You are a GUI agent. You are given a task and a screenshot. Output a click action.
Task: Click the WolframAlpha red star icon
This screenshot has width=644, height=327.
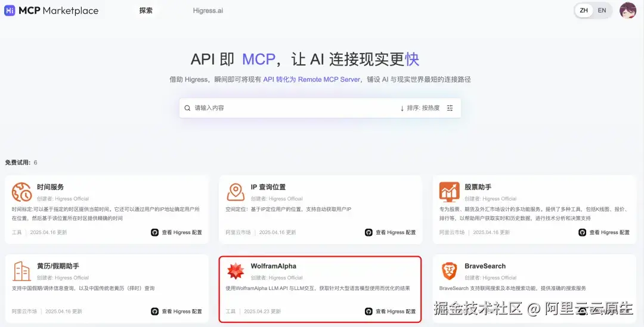coord(236,271)
